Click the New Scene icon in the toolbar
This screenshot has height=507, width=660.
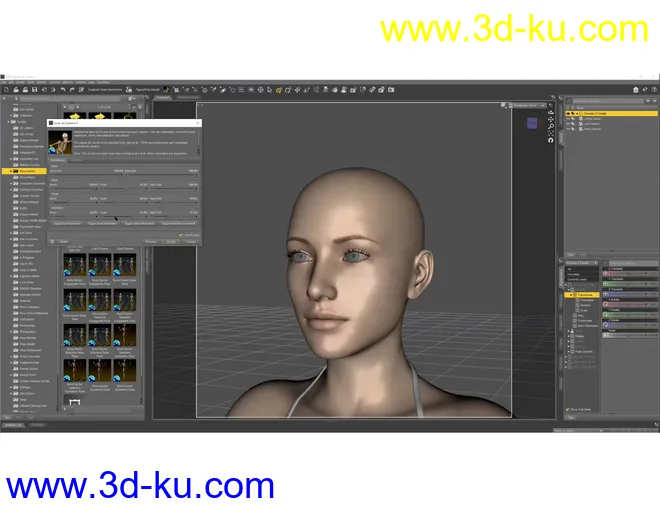tap(6, 89)
